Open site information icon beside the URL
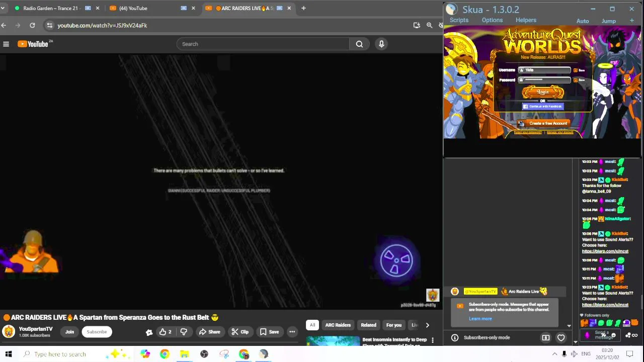Viewport: 644px width, 362px height. [x=49, y=25]
